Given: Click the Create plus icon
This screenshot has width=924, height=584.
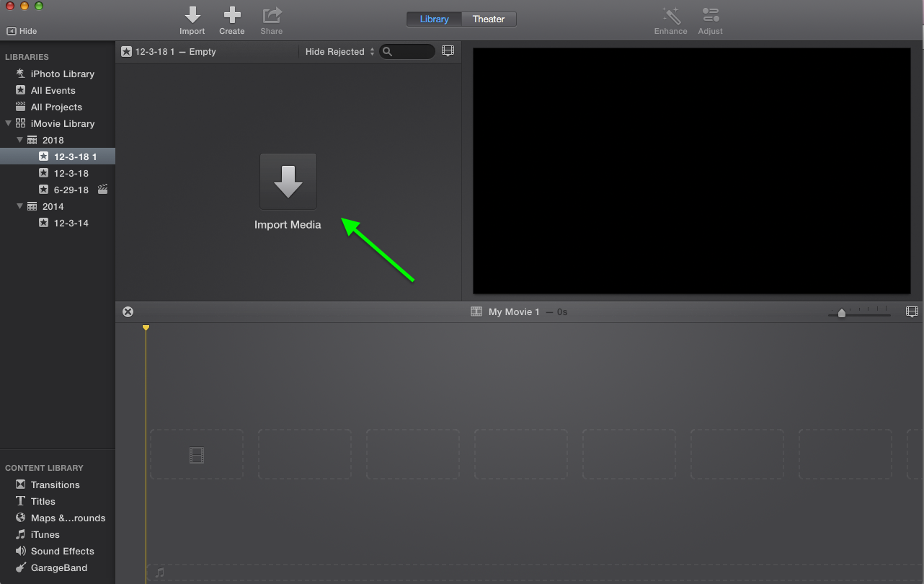Looking at the screenshot, I should tap(231, 15).
